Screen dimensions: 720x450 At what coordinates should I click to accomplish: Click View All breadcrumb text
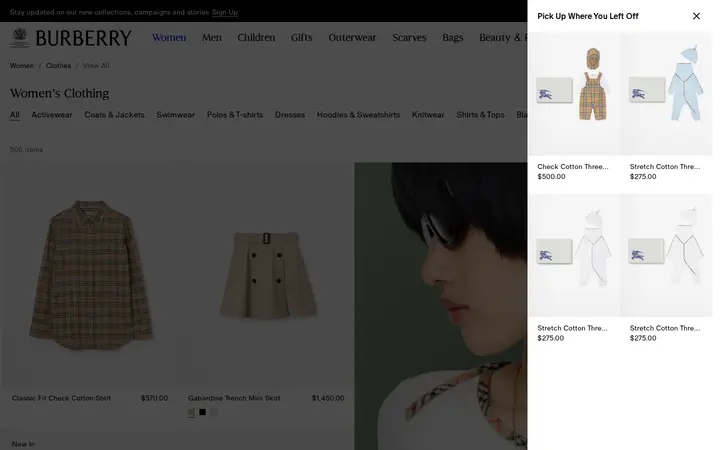pos(96,66)
